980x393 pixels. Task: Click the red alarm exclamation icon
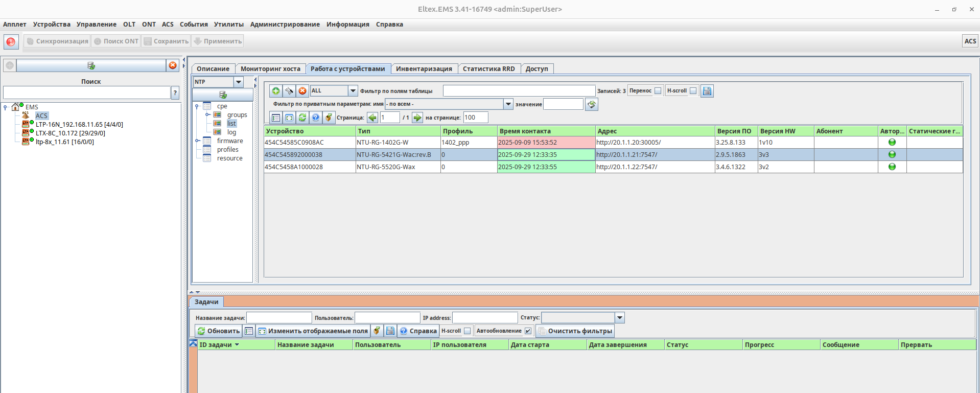point(11,41)
